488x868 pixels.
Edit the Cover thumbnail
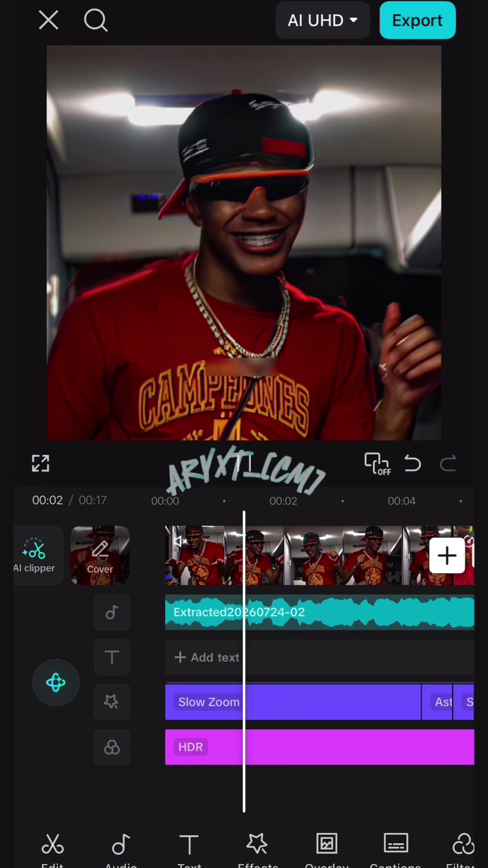pos(100,556)
